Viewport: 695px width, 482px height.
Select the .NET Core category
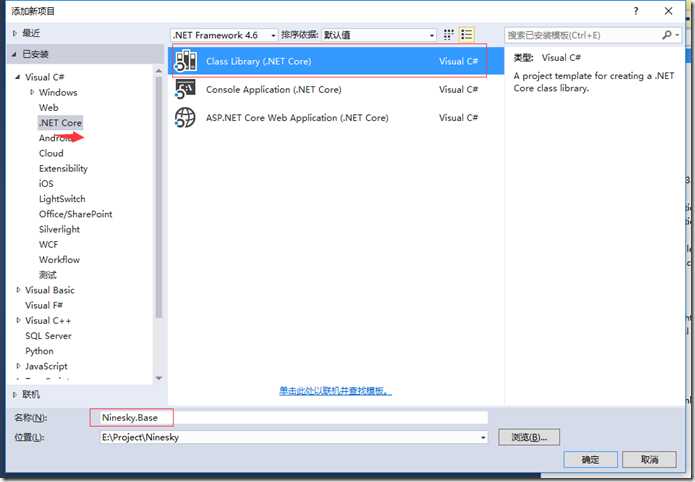click(60, 122)
